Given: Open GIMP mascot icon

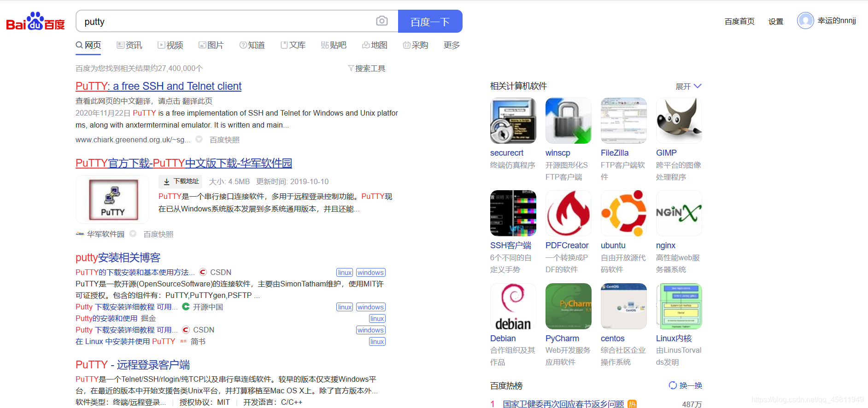Looking at the screenshot, I should point(679,121).
